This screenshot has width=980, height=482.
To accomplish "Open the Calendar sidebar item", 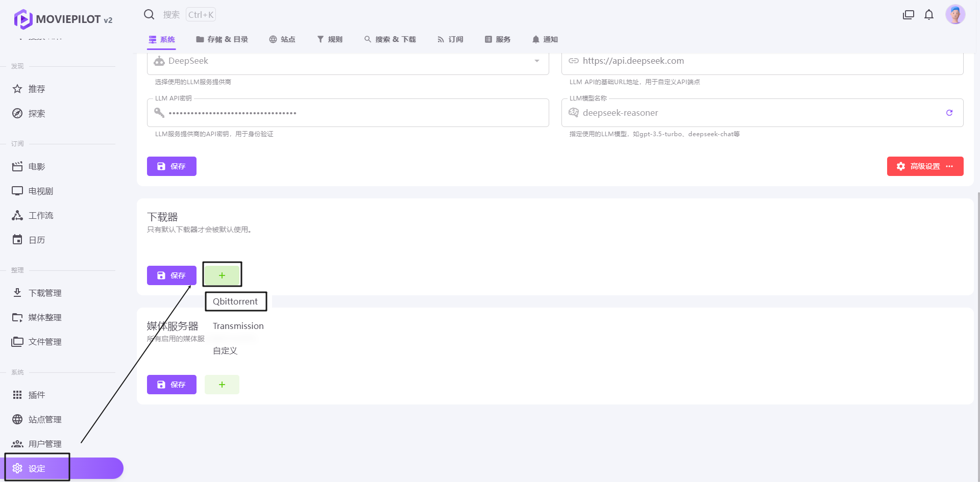I will point(37,240).
